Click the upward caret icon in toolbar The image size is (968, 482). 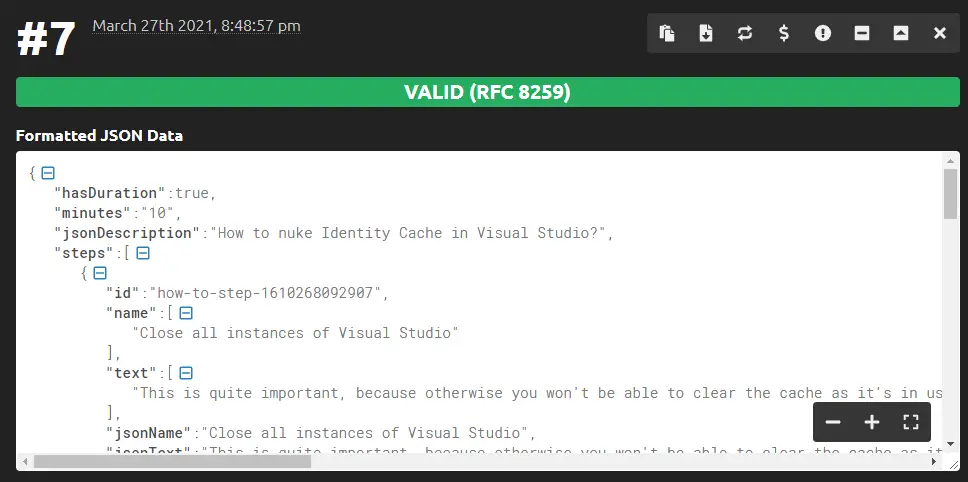point(901,33)
